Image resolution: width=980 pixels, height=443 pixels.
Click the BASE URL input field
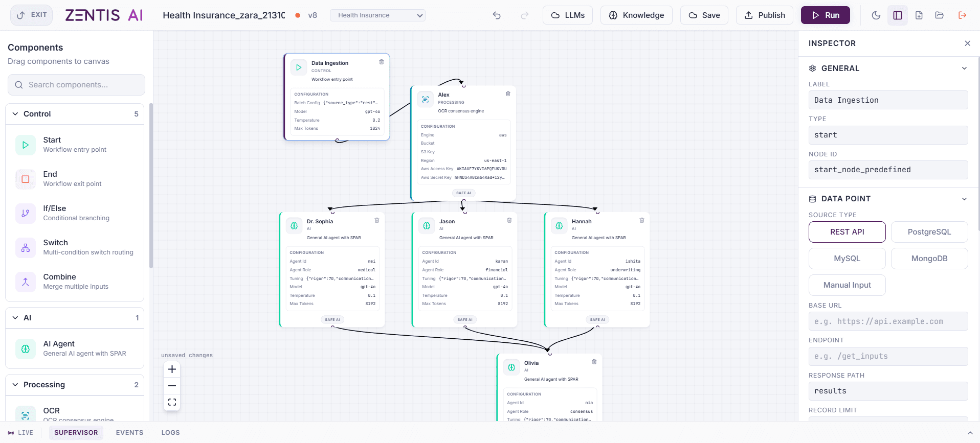click(x=888, y=321)
